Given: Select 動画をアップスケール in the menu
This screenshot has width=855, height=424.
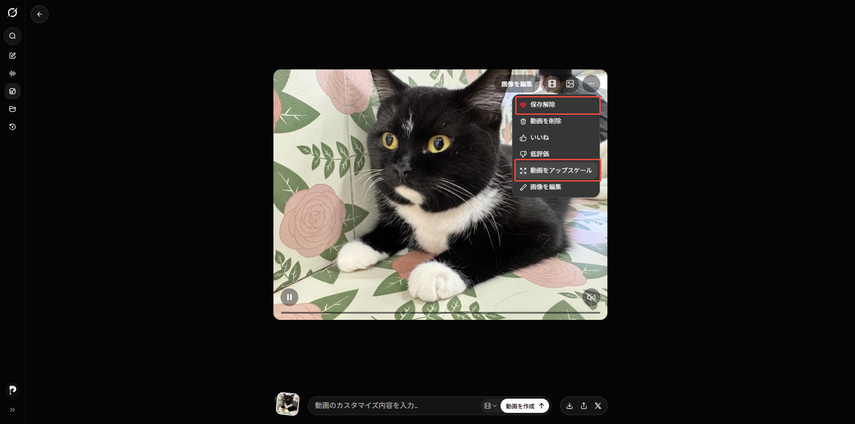Looking at the screenshot, I should pyautogui.click(x=557, y=171).
